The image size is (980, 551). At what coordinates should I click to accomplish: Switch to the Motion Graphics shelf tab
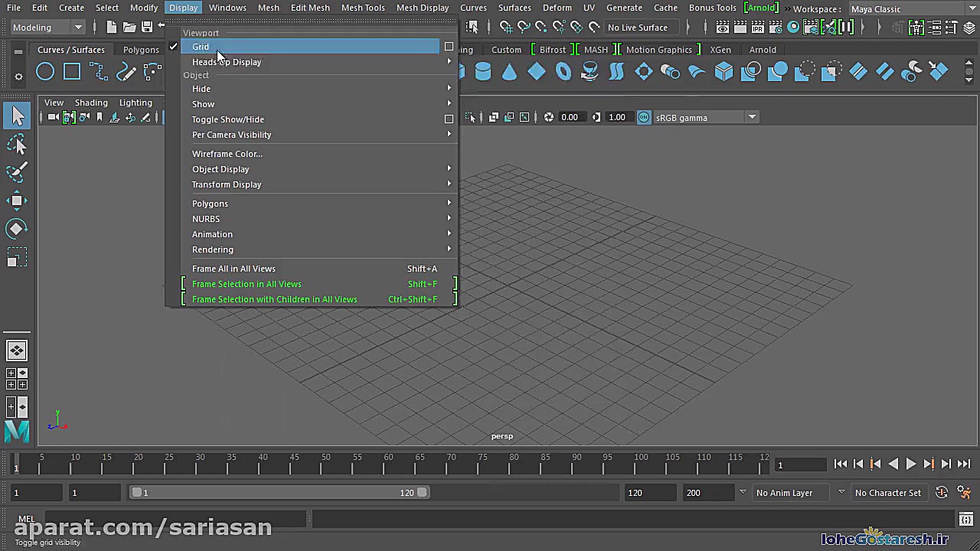pos(658,50)
